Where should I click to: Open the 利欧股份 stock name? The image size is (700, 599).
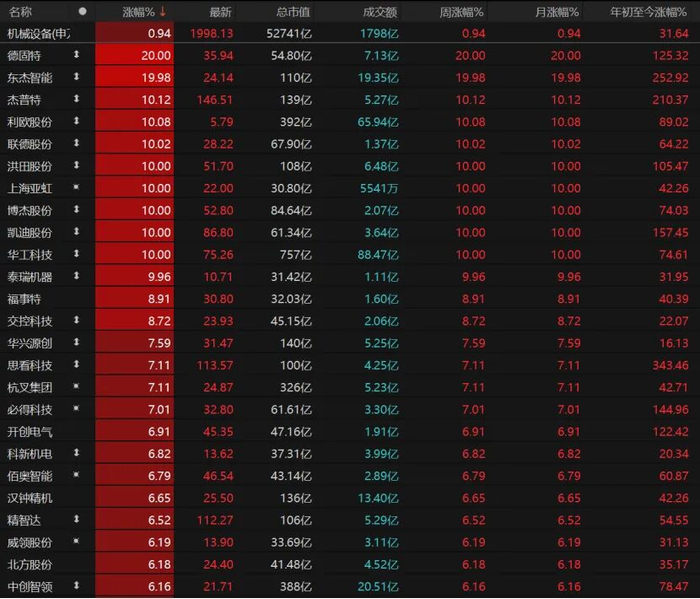click(30, 121)
